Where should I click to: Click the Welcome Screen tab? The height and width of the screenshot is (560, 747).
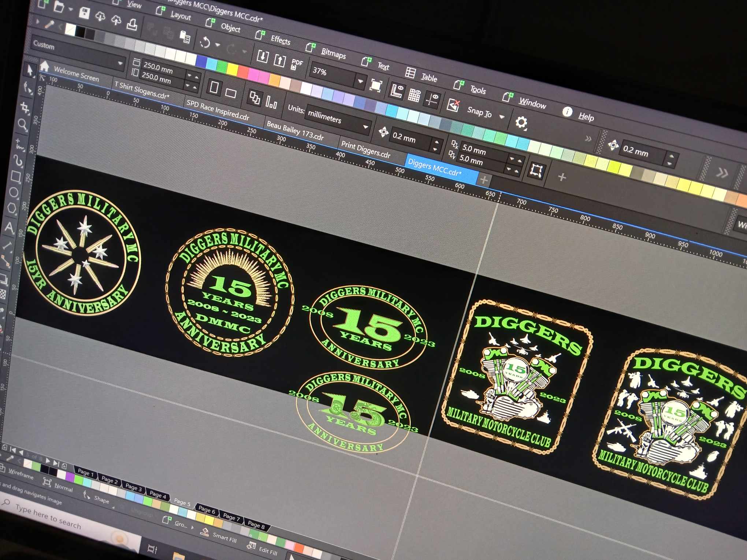tap(76, 74)
